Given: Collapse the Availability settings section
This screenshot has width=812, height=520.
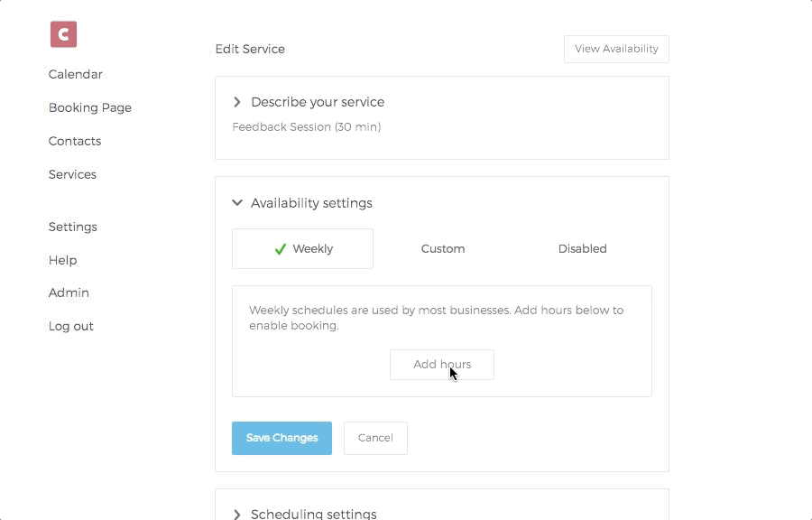Looking at the screenshot, I should [311, 203].
